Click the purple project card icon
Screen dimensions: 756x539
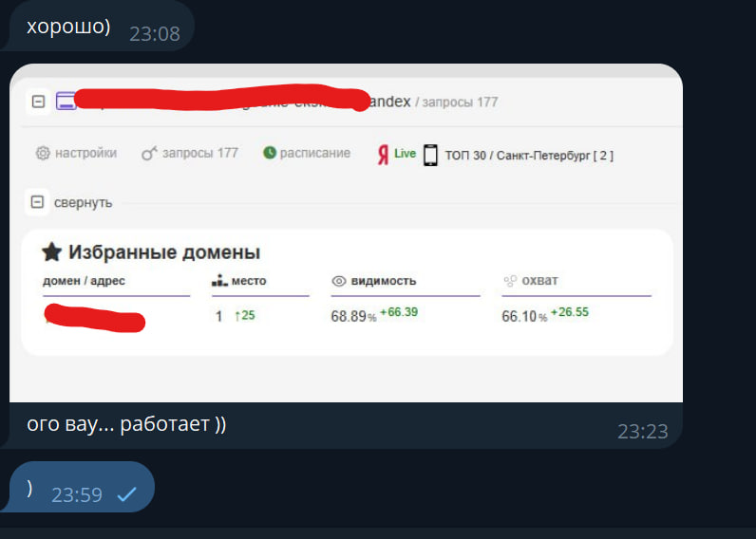[66, 102]
